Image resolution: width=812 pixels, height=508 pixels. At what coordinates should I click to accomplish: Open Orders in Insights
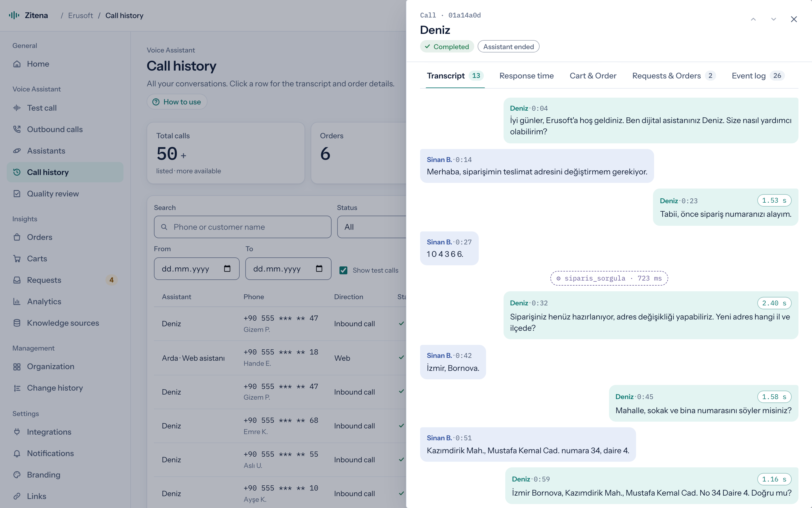pyautogui.click(x=65, y=237)
